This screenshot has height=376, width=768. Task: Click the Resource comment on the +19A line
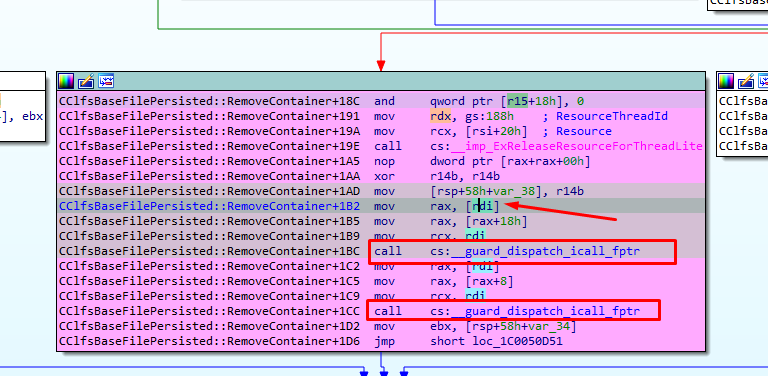pos(584,131)
